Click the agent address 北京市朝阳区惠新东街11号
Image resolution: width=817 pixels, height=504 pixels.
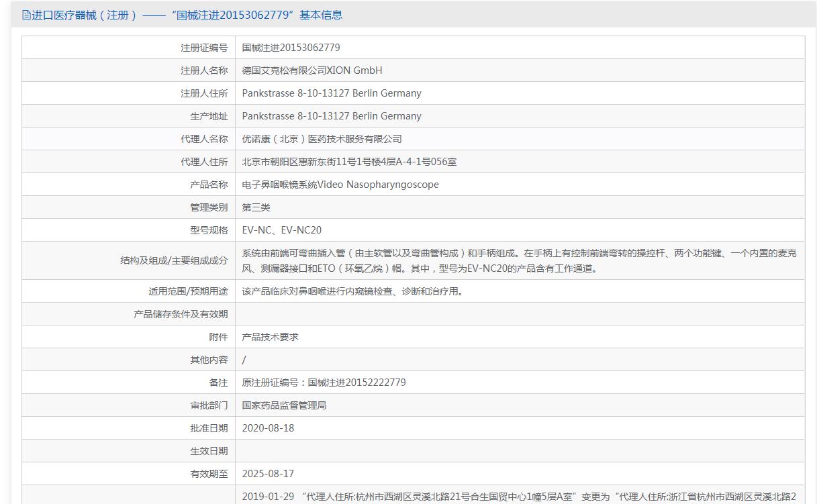click(x=349, y=162)
